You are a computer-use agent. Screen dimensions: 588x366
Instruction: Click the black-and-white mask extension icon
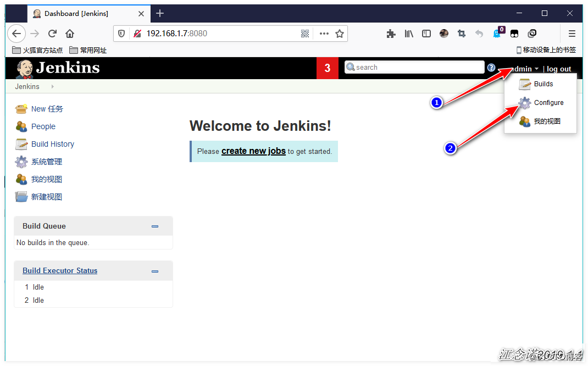pos(514,34)
